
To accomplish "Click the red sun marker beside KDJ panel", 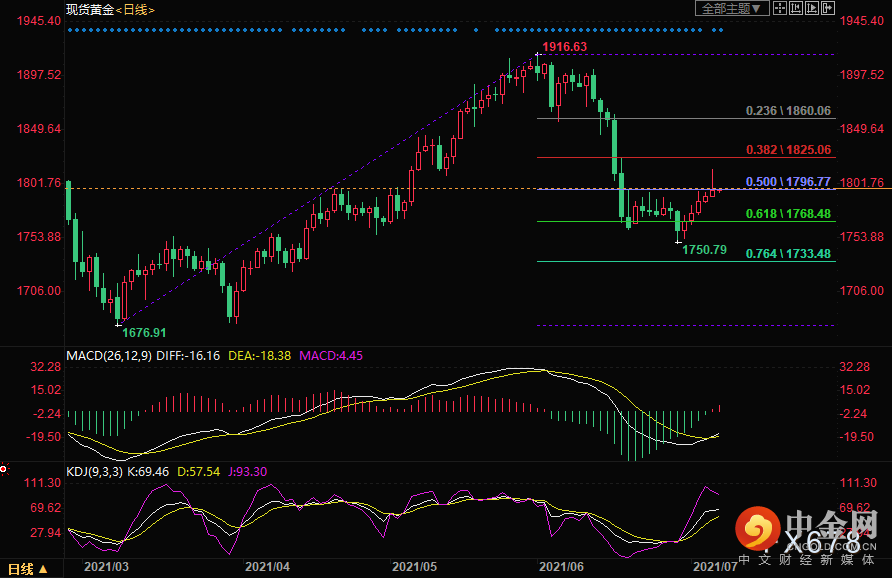I will (4, 468).
